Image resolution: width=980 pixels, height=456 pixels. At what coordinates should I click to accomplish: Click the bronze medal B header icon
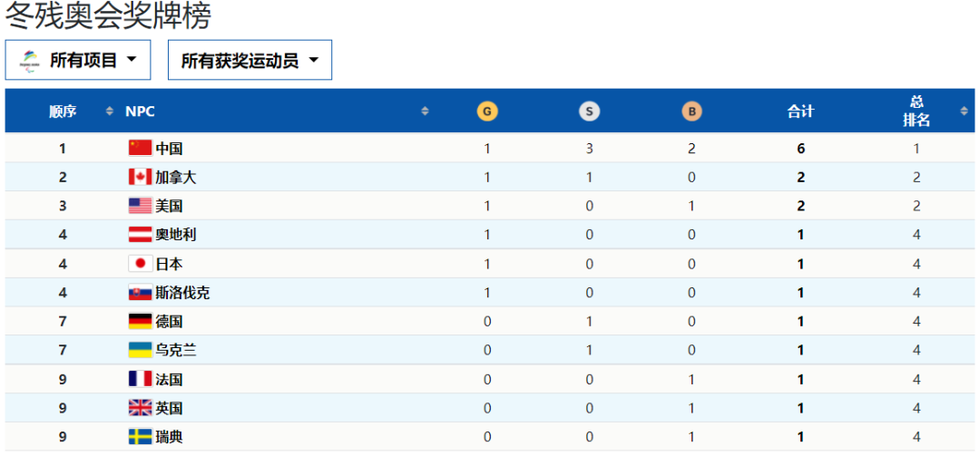[x=691, y=112]
